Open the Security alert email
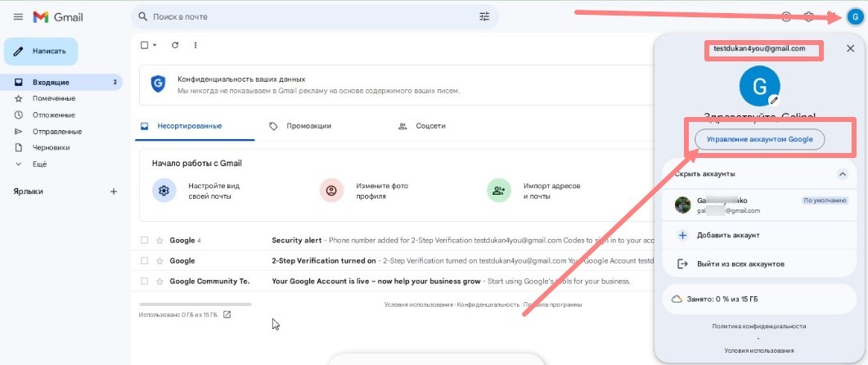 (393, 241)
